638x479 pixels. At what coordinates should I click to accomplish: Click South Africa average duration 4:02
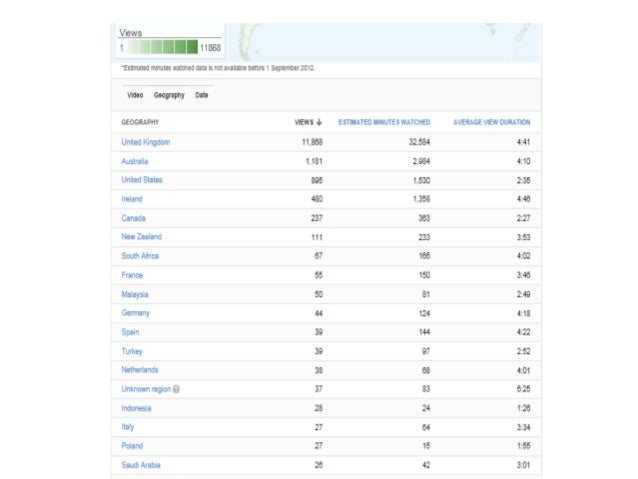(524, 256)
